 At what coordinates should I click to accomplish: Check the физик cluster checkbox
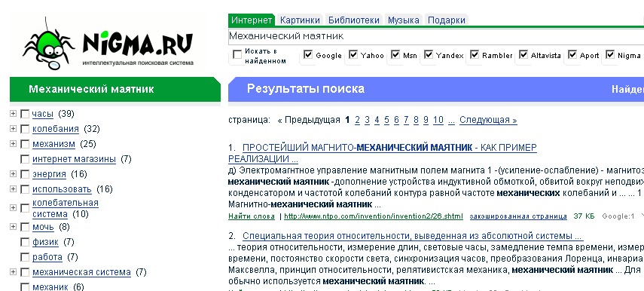coord(25,243)
